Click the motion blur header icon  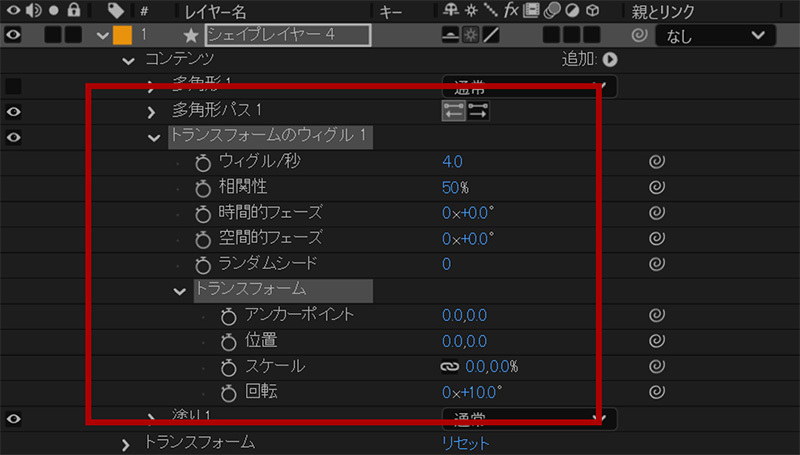(552, 10)
